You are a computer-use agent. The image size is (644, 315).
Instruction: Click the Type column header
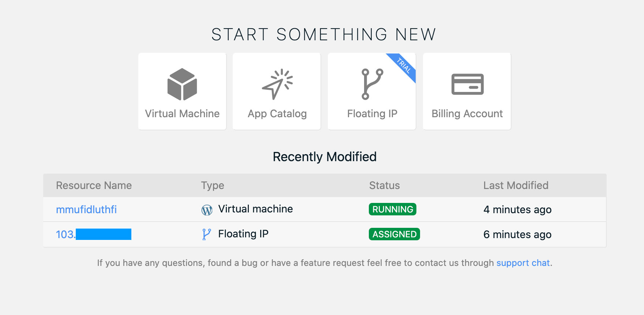pyautogui.click(x=213, y=185)
